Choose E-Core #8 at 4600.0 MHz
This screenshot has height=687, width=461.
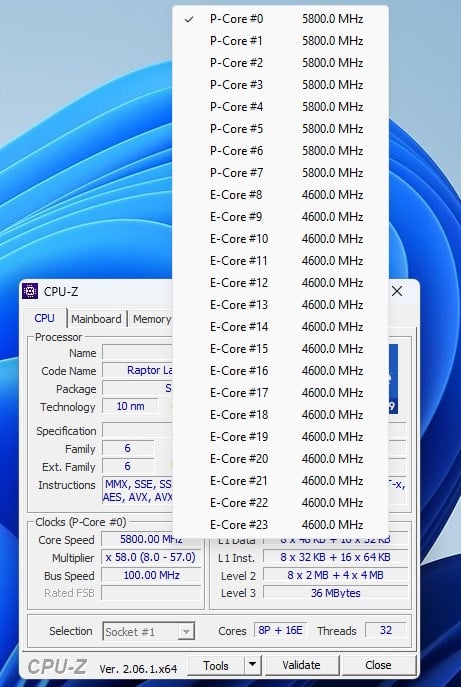(x=280, y=195)
